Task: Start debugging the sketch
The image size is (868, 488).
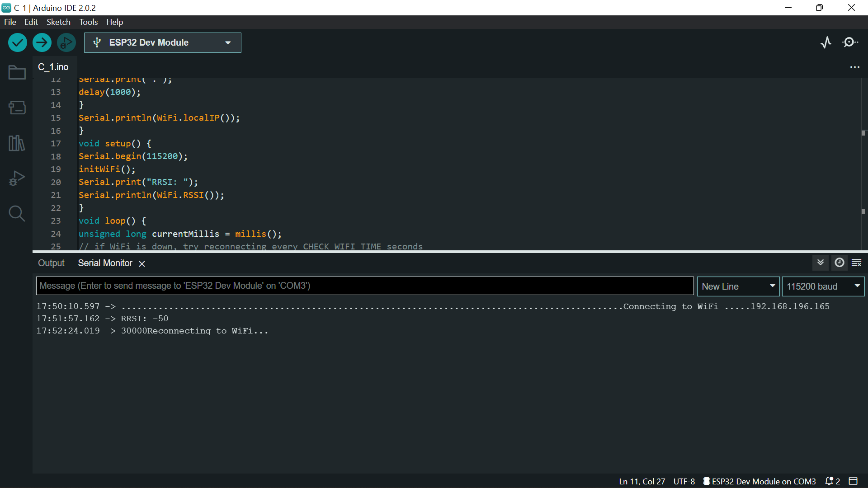Action: 66,42
